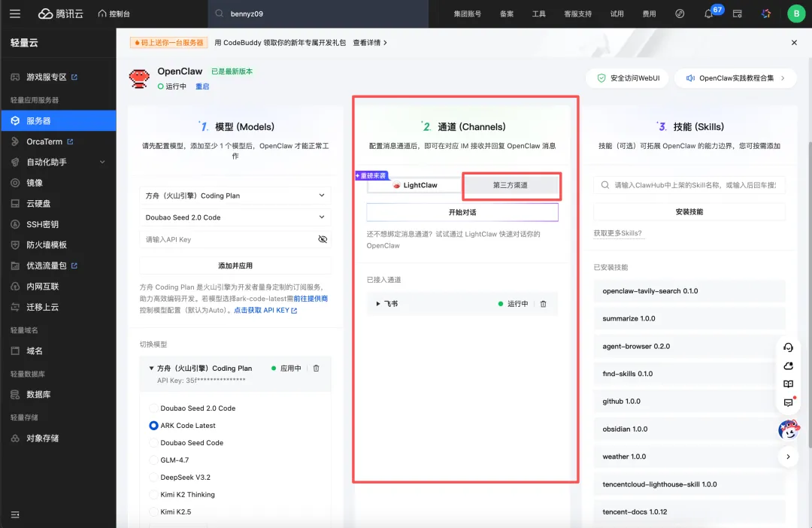The image size is (812, 528).
Task: Click the 对象存储 sidebar icon
Action: (x=16, y=438)
